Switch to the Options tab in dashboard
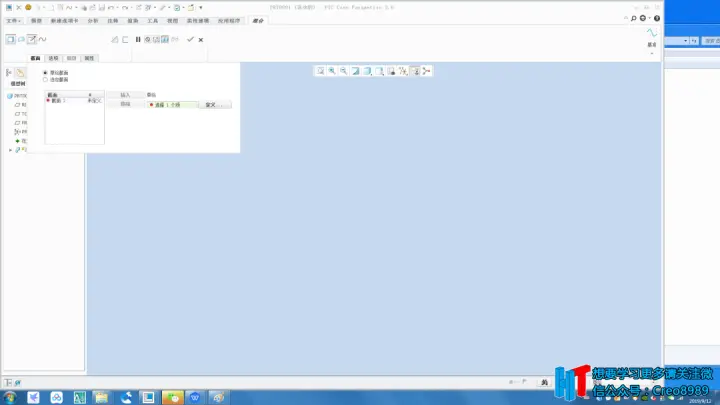720x405 pixels. (x=53, y=58)
